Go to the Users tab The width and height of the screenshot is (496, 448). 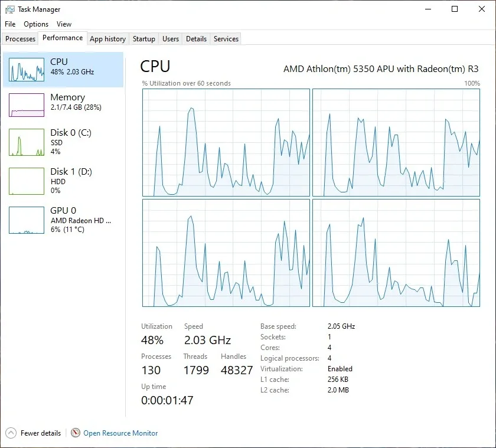(x=171, y=39)
